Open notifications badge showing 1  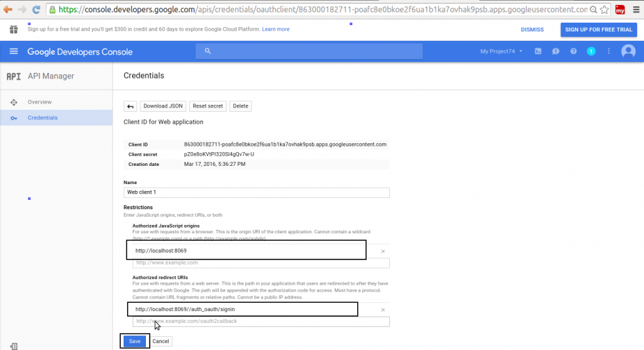(591, 52)
